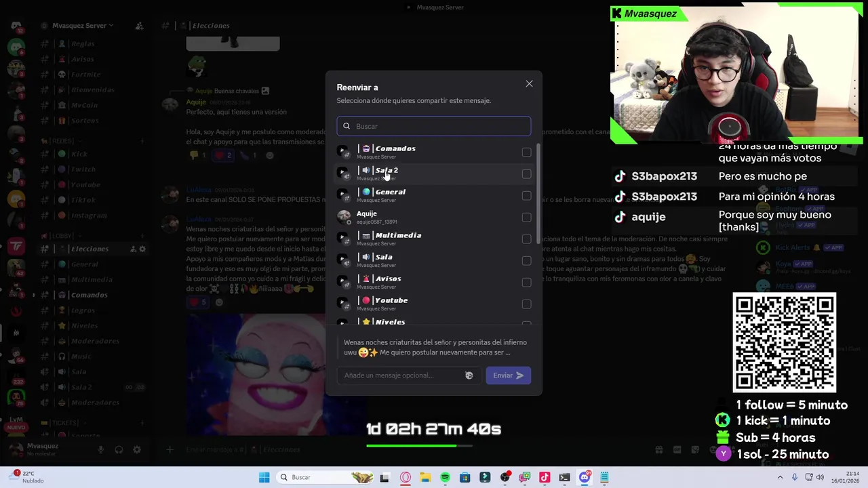This screenshot has width=868, height=488.
Task: Open Discord direct messages home icon
Action: (16, 26)
